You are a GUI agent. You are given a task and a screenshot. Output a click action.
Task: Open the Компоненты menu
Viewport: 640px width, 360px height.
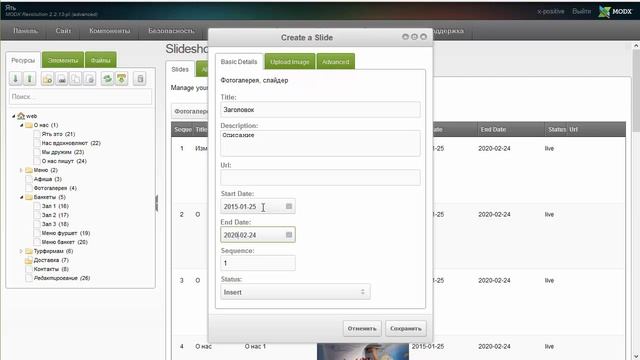(109, 31)
